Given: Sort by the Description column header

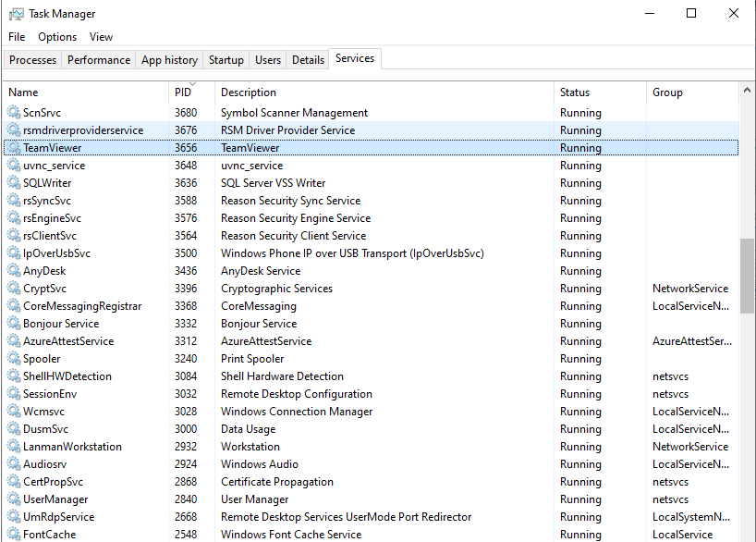Looking at the screenshot, I should click(x=384, y=92).
